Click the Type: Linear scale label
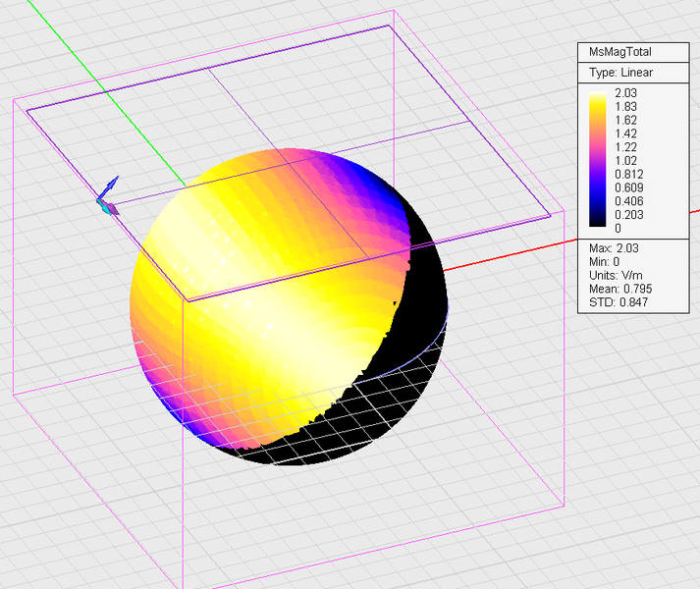The height and width of the screenshot is (589, 700). 620,73
